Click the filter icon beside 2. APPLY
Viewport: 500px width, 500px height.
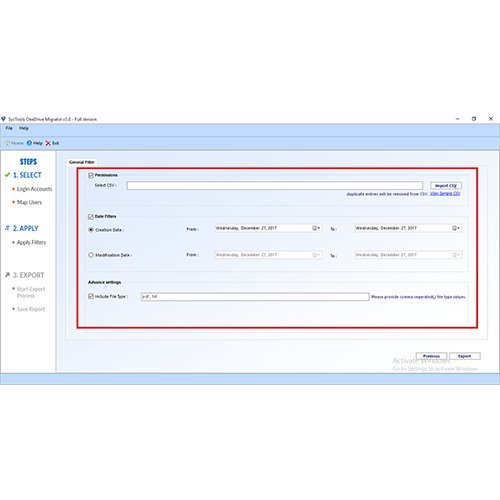7,228
